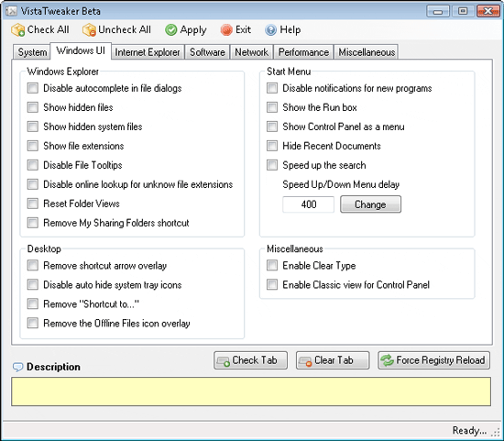Check Enable Classic view for Control Panel
504x441 pixels.
coord(272,285)
